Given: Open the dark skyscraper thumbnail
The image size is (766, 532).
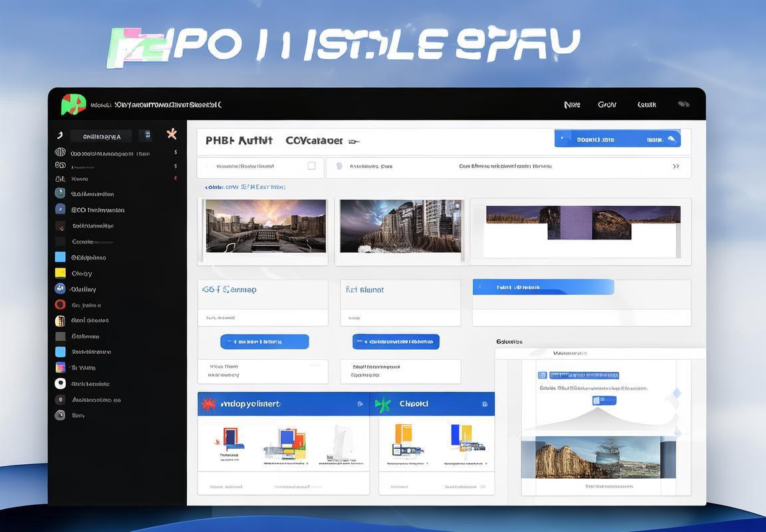Looking at the screenshot, I should pyautogui.click(x=400, y=225).
